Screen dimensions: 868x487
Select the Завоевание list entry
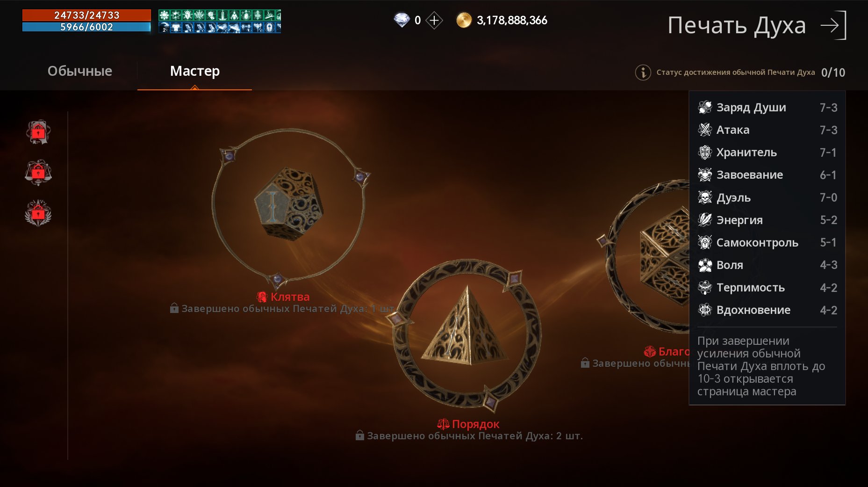click(768, 175)
